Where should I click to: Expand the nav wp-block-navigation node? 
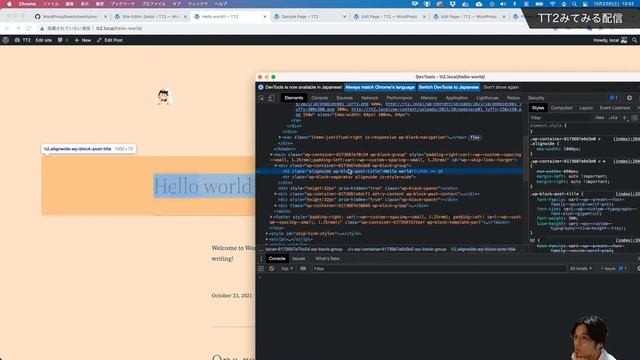point(280,138)
